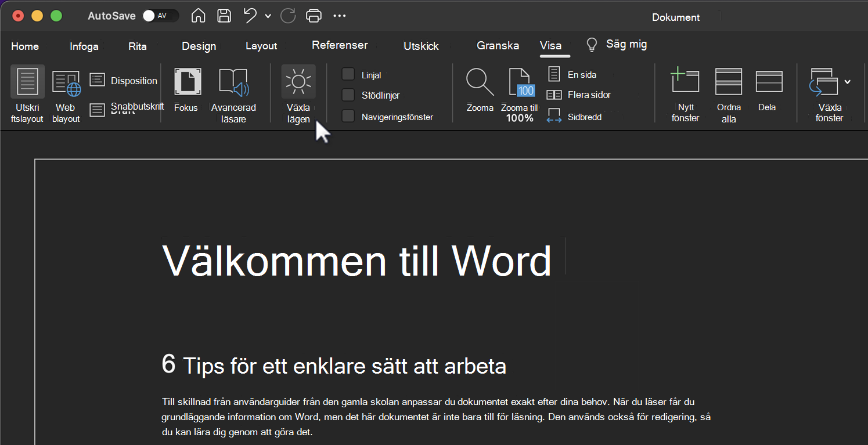The height and width of the screenshot is (445, 868).
Task: Show Flera sidor view
Action: [x=579, y=95]
